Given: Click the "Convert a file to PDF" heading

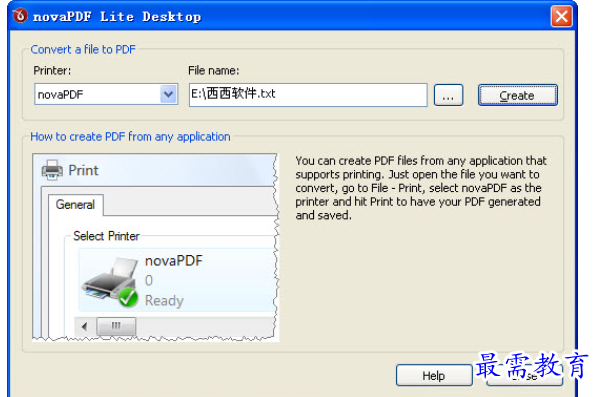Looking at the screenshot, I should (83, 49).
